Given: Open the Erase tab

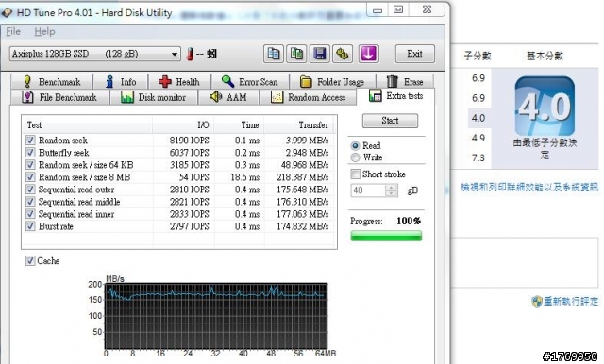Looking at the screenshot, I should tap(405, 82).
